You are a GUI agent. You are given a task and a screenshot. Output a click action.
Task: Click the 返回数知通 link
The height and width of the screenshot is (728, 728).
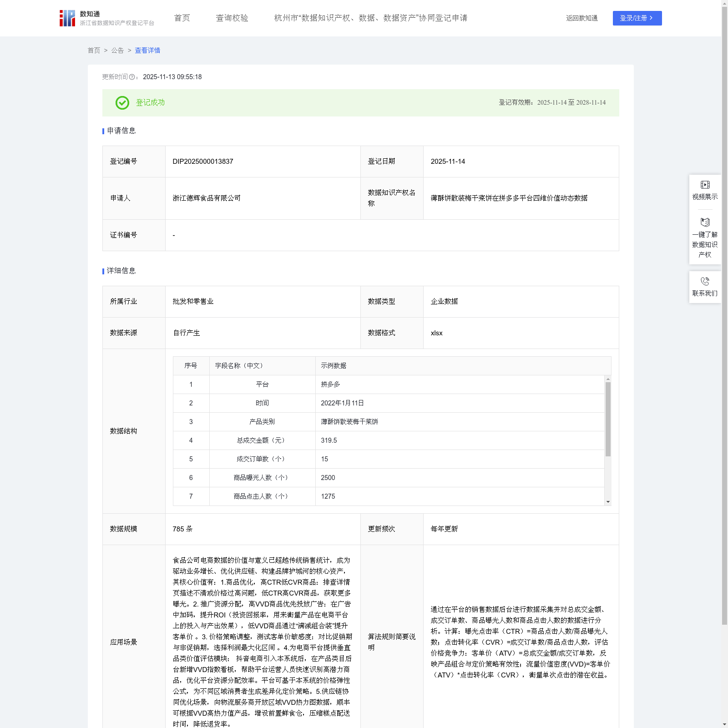click(x=582, y=18)
